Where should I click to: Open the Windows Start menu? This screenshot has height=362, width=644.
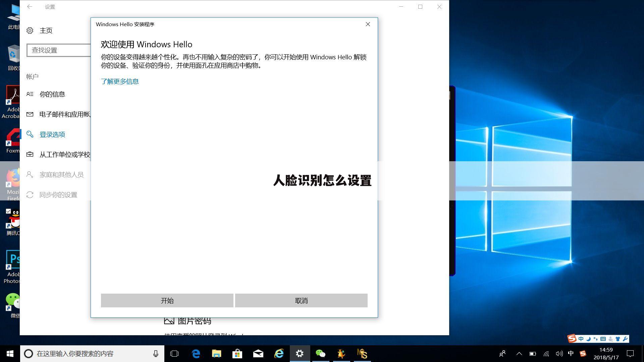pyautogui.click(x=10, y=354)
